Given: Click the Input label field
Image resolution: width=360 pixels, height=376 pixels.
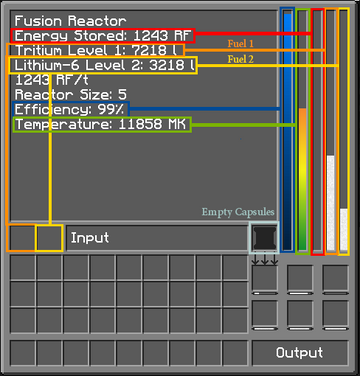Looking at the screenshot, I should point(157,238).
